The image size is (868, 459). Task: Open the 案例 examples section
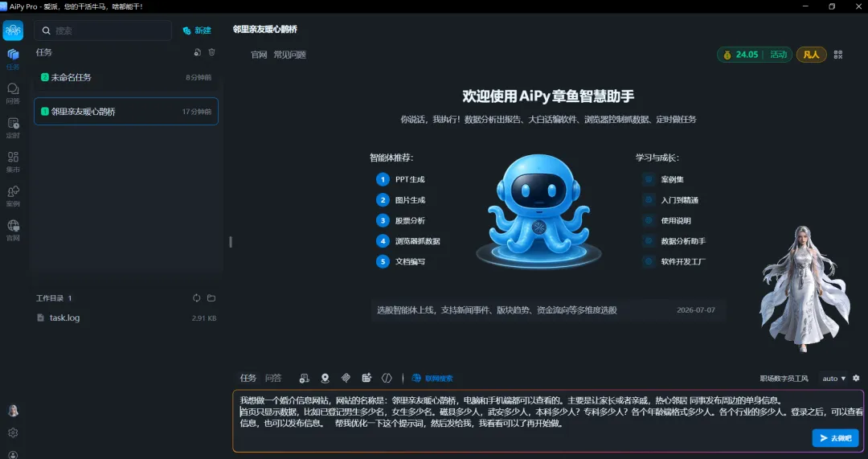point(13,196)
